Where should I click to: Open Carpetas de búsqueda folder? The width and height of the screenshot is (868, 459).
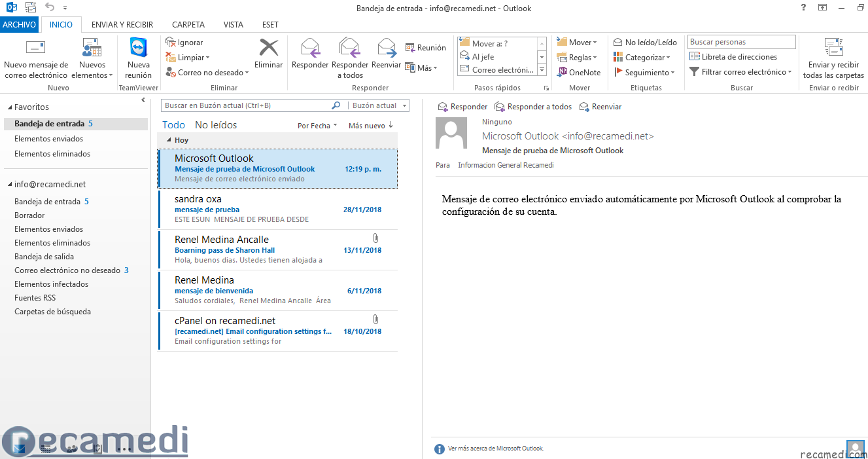pyautogui.click(x=52, y=312)
